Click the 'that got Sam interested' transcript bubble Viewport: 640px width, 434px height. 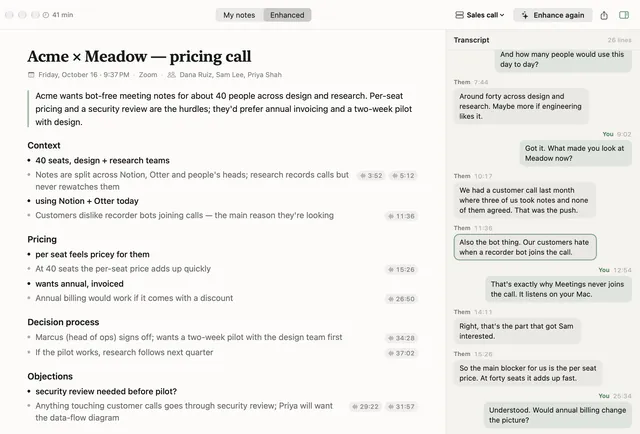(x=517, y=331)
